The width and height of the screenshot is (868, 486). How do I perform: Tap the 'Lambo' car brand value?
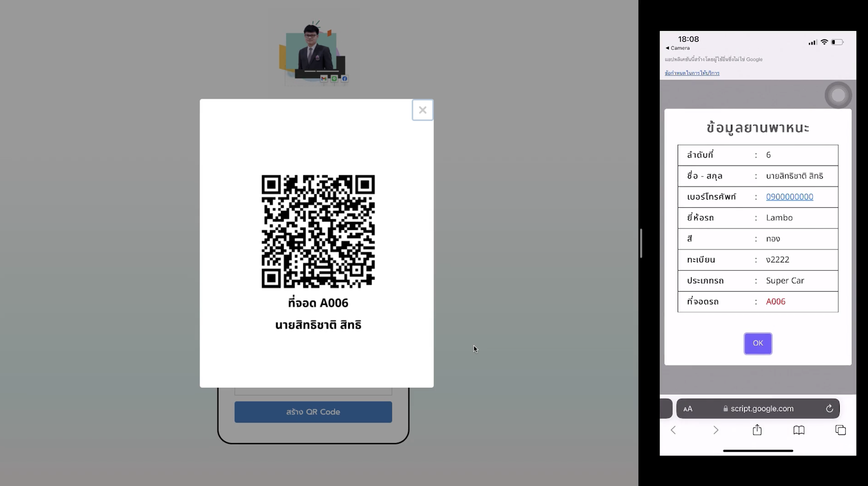click(x=779, y=218)
